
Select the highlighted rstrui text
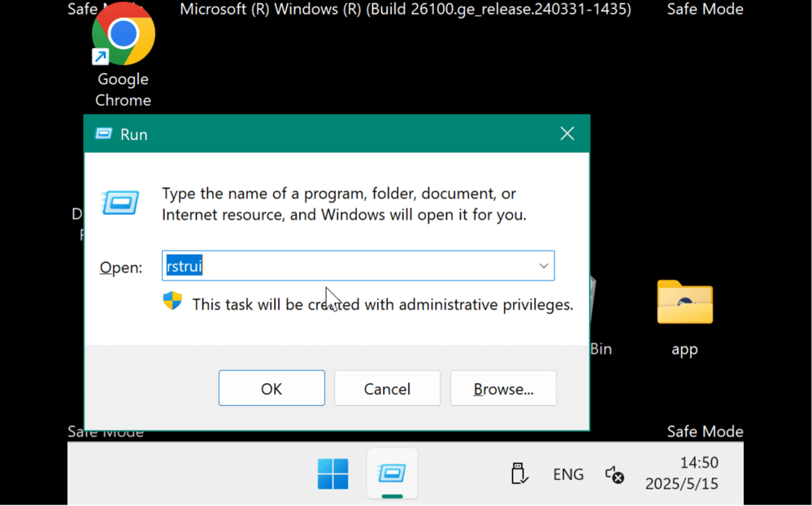(184, 265)
